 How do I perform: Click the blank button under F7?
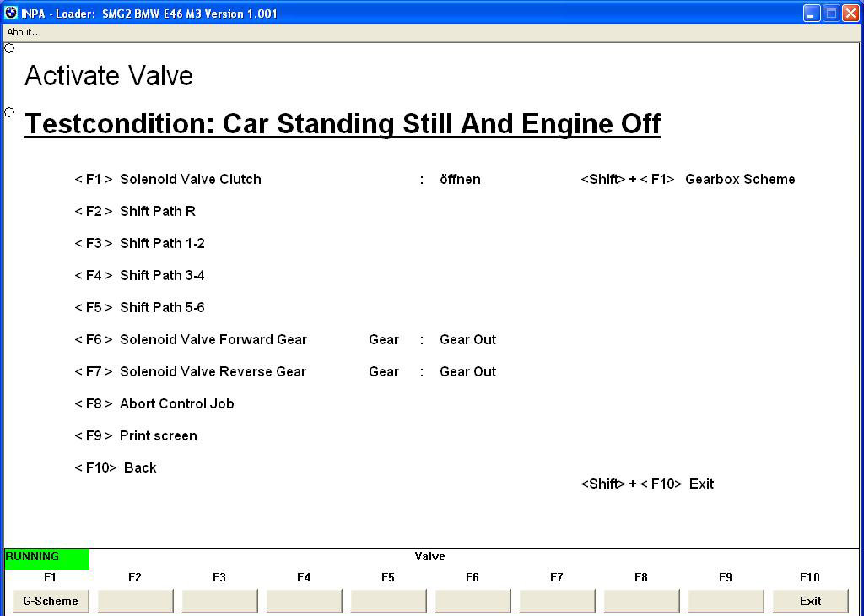tap(557, 601)
